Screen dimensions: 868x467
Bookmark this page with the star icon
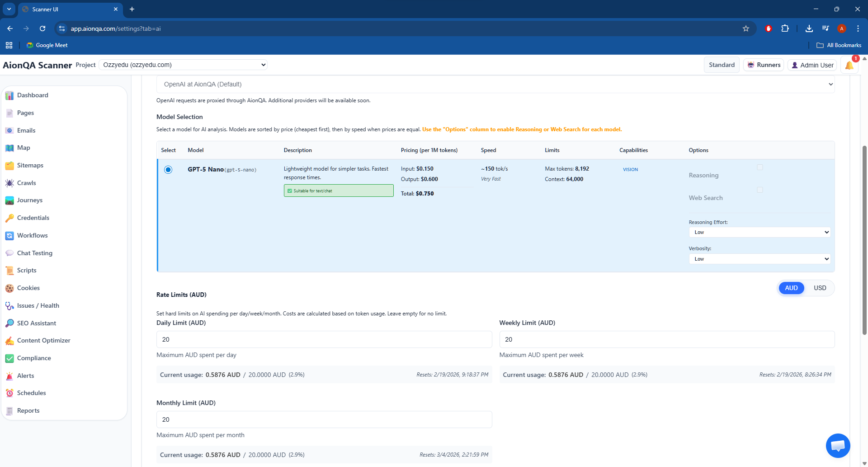(746, 29)
